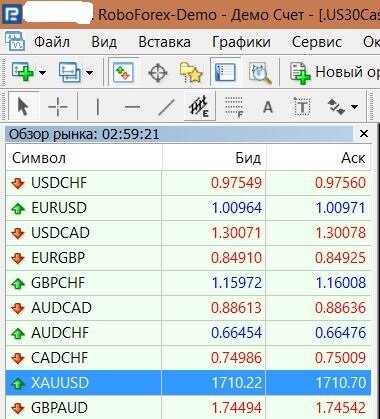Select the Text tool marked A
380x419 pixels.
(x=268, y=107)
